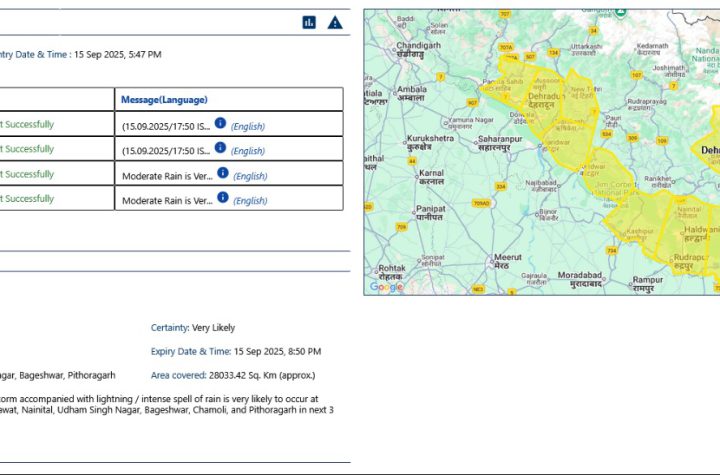
Task: Click Rohtak label on the map
Action: [392, 272]
